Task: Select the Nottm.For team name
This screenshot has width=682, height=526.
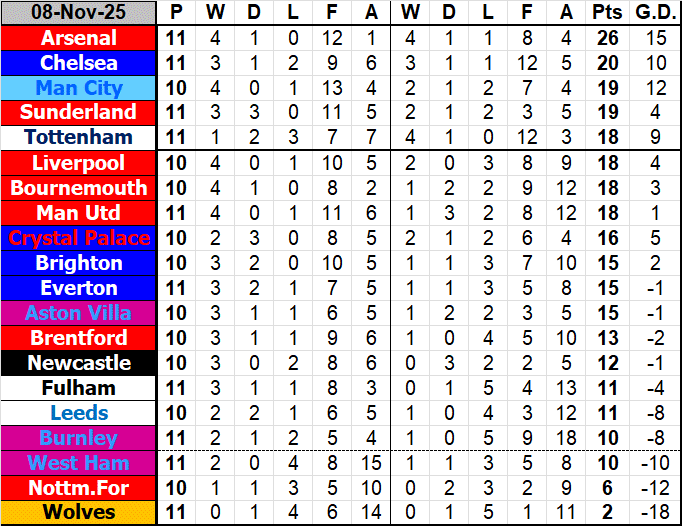Action: click(x=79, y=488)
